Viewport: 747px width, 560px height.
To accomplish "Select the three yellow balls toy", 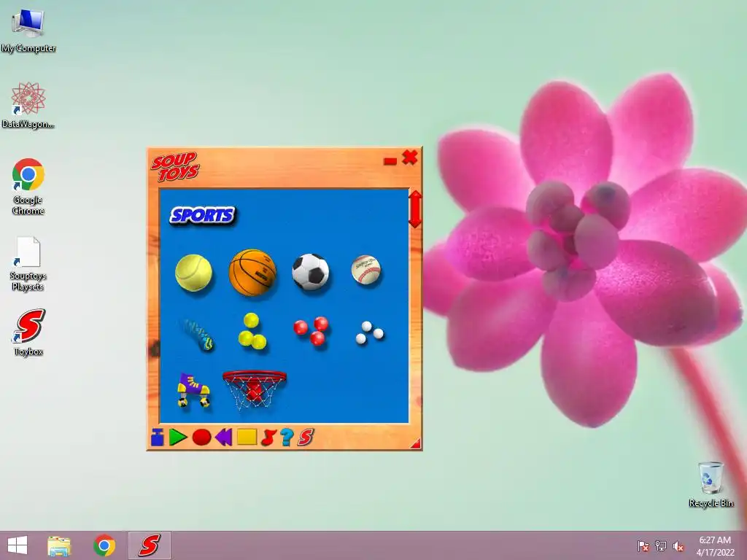I will [x=252, y=331].
